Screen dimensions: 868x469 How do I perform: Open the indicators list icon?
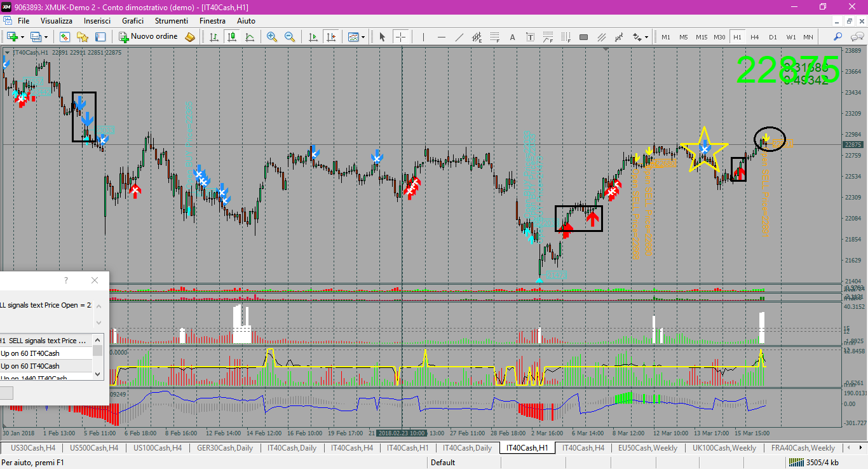353,37
